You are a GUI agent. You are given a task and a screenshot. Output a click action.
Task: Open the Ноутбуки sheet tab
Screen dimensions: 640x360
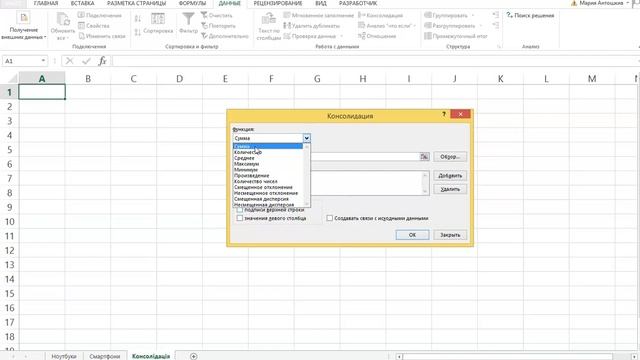[x=64, y=356]
